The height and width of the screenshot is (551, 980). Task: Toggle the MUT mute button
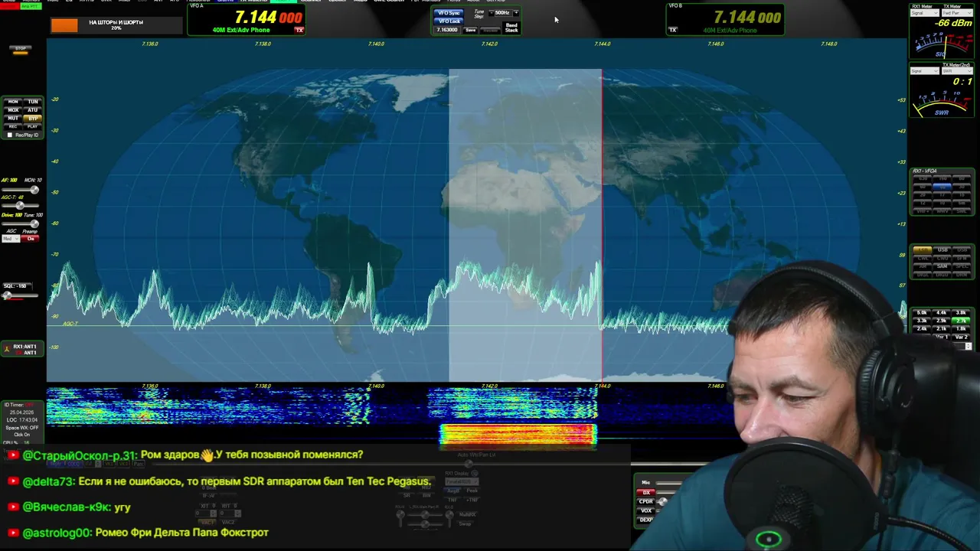pos(13,119)
